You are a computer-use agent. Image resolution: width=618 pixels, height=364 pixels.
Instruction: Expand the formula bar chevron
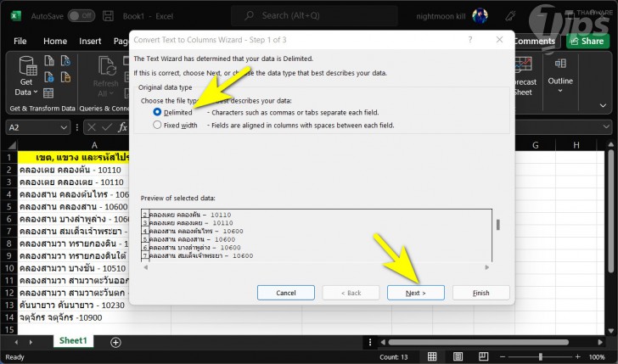(607, 127)
